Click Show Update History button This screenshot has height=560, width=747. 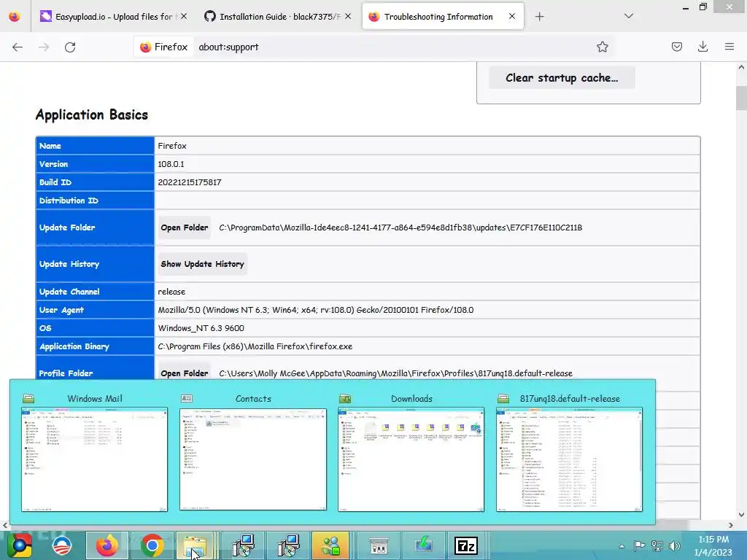click(x=202, y=264)
